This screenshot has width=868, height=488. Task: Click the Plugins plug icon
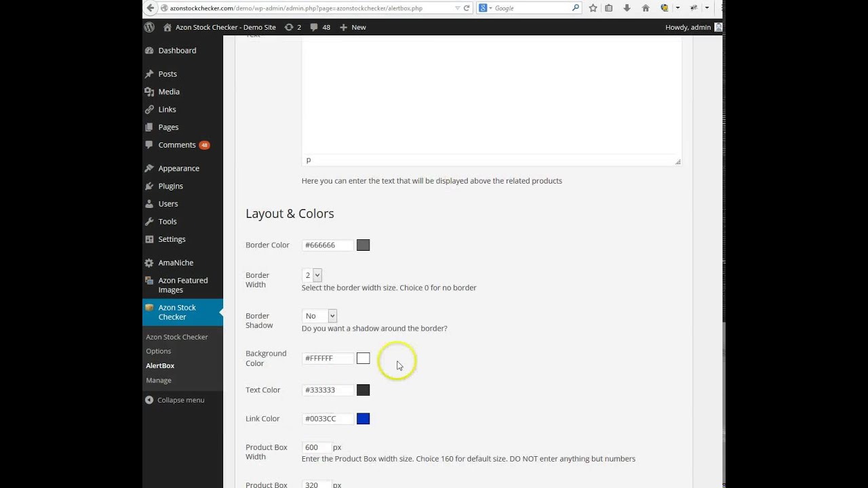click(149, 186)
